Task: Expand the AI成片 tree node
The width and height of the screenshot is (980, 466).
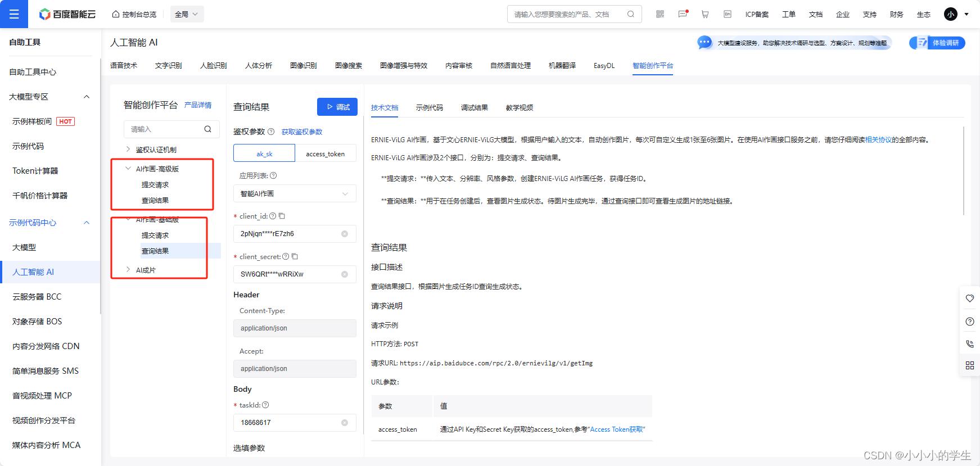Action: [128, 270]
